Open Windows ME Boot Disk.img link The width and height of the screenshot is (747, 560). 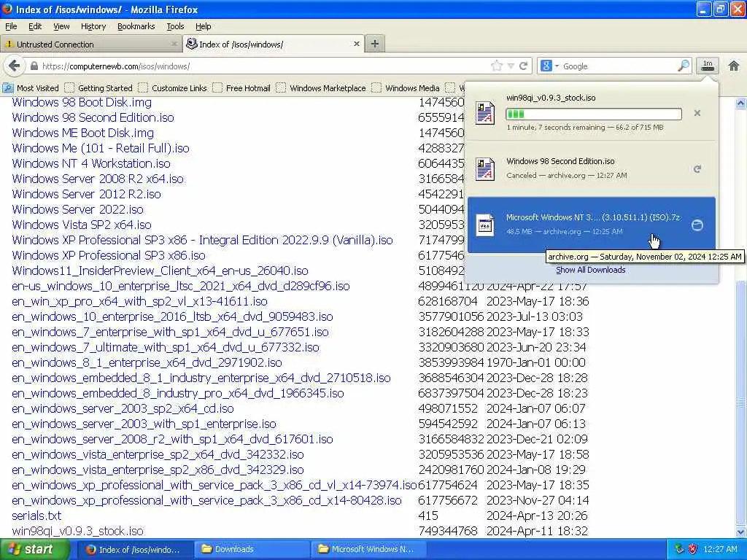83,133
